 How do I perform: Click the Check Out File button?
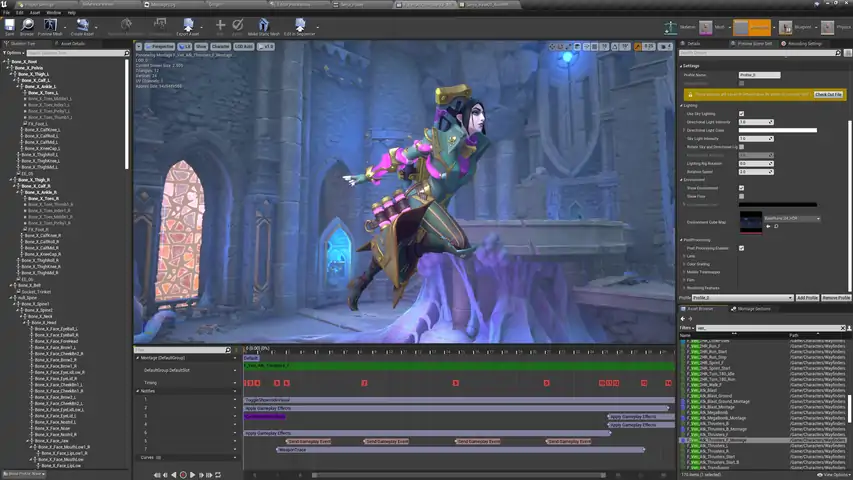coord(828,94)
